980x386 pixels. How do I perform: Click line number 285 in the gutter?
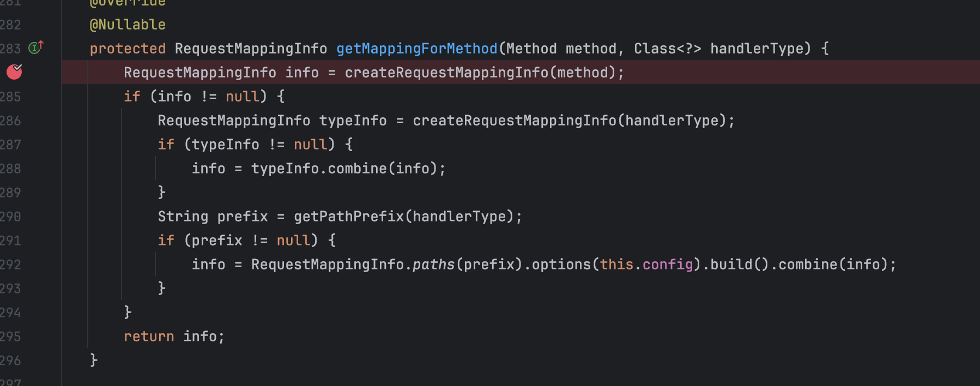click(10, 96)
